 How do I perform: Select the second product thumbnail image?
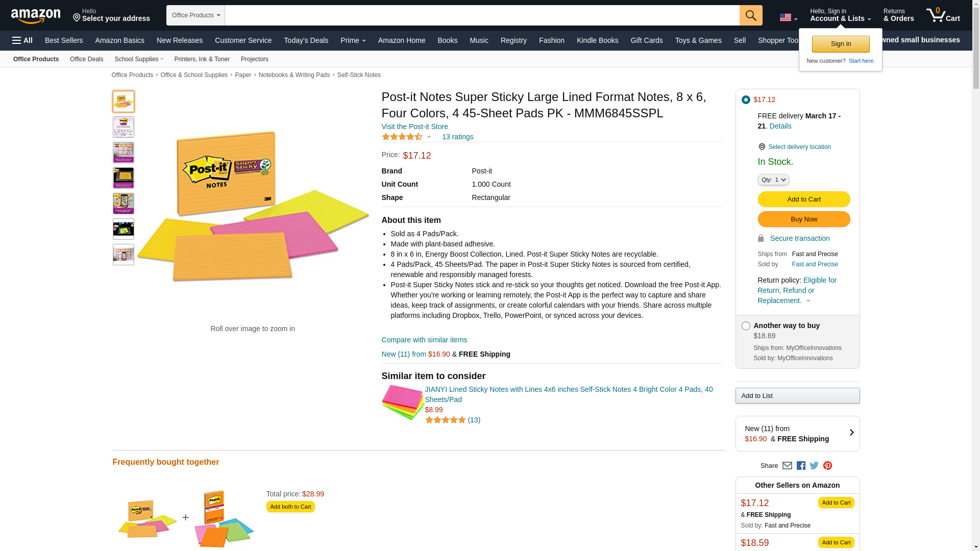point(124,127)
